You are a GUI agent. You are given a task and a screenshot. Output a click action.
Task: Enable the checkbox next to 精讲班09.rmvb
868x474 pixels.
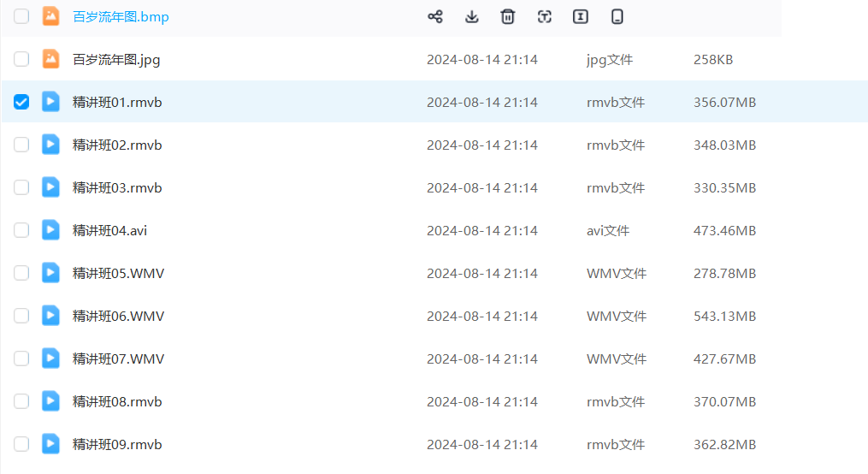point(21,444)
